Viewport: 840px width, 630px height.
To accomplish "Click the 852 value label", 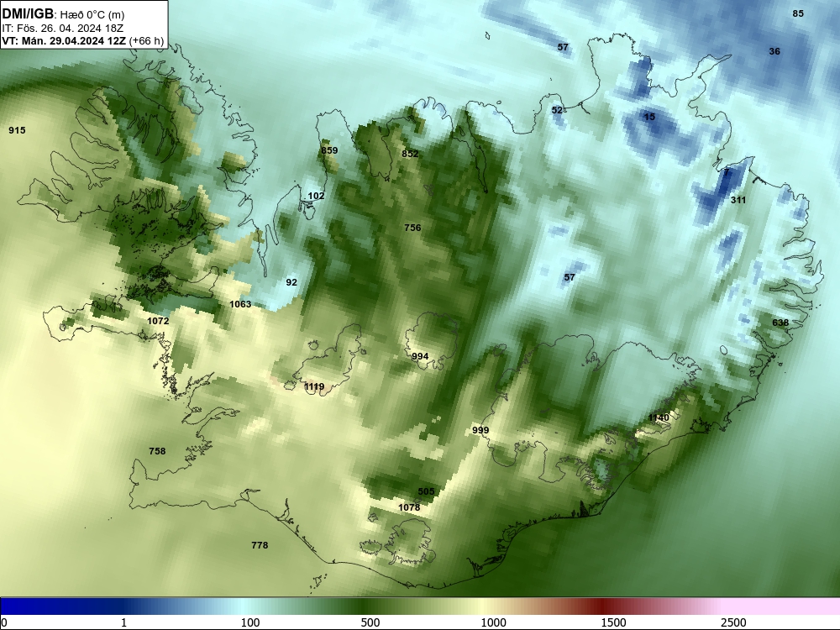I will coord(410,154).
